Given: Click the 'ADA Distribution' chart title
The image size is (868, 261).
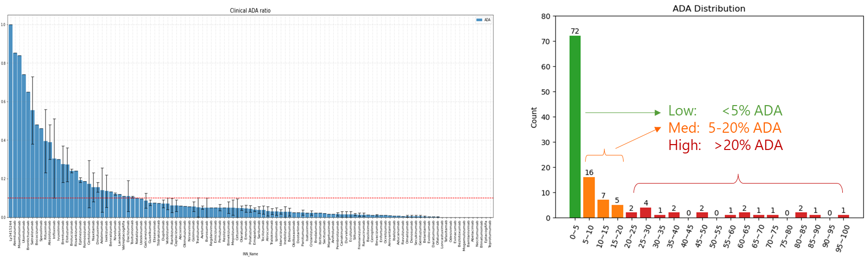Looking at the screenshot, I should click(x=709, y=9).
